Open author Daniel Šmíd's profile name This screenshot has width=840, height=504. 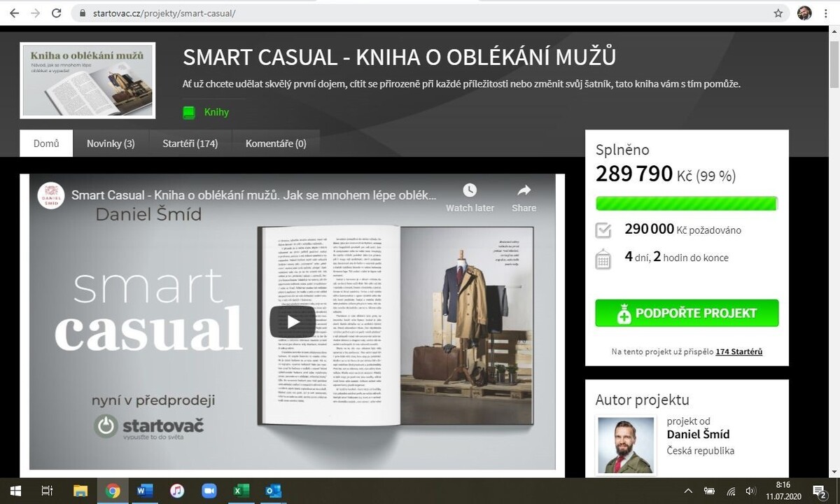click(698, 434)
